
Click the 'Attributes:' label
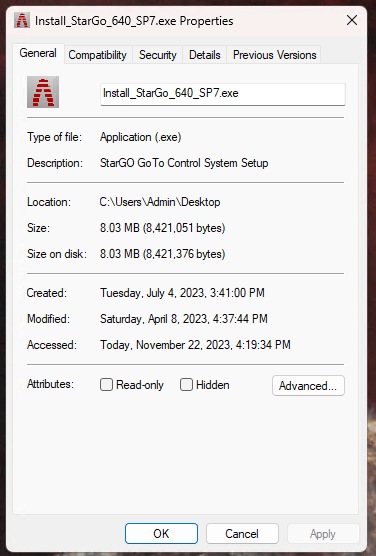[x=50, y=384]
